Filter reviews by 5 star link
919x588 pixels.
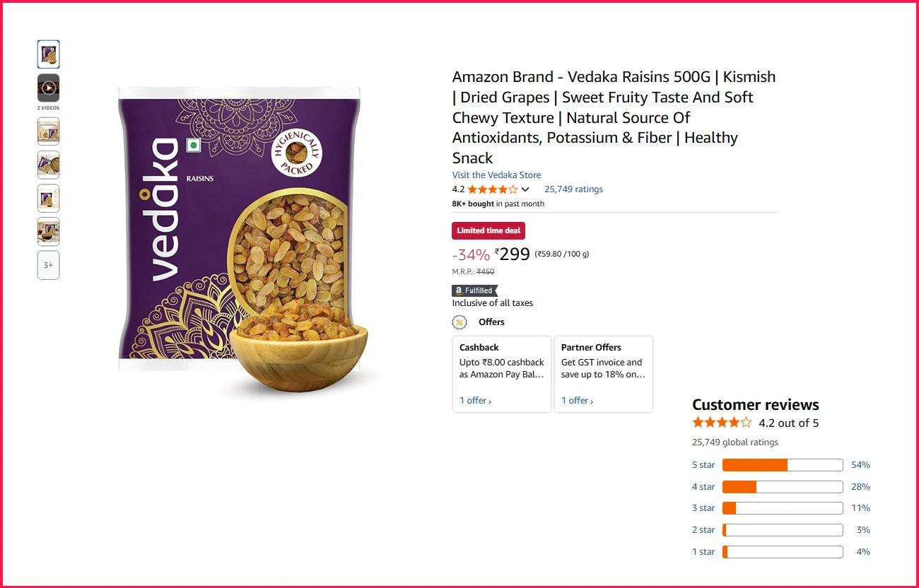(703, 465)
